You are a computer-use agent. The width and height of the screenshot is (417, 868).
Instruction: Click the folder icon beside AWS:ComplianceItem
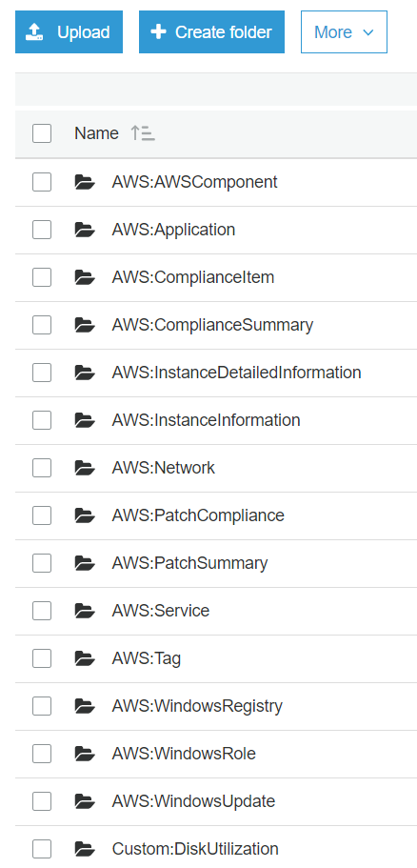coord(85,277)
